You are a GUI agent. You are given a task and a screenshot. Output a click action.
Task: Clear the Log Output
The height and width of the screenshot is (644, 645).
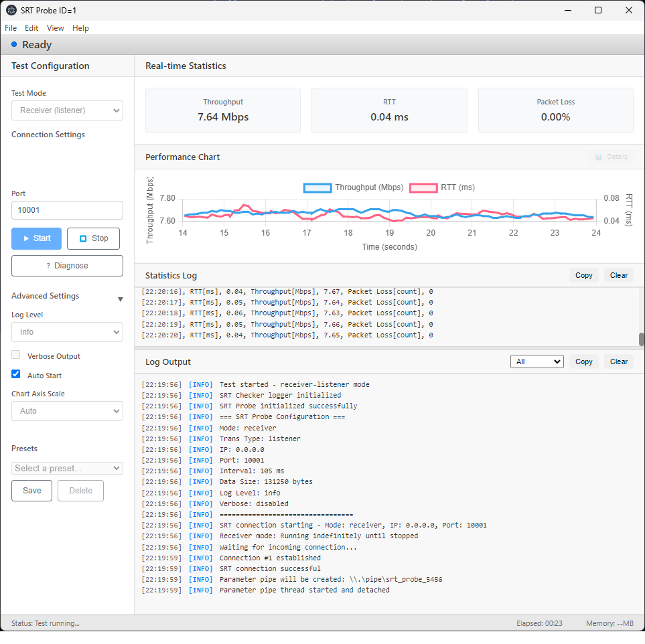(x=619, y=362)
